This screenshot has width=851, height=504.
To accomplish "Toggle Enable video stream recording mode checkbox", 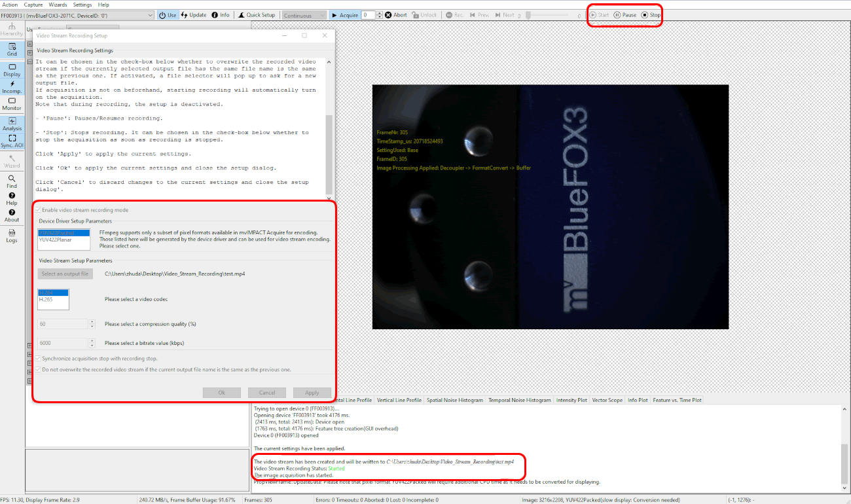I will click(x=39, y=210).
